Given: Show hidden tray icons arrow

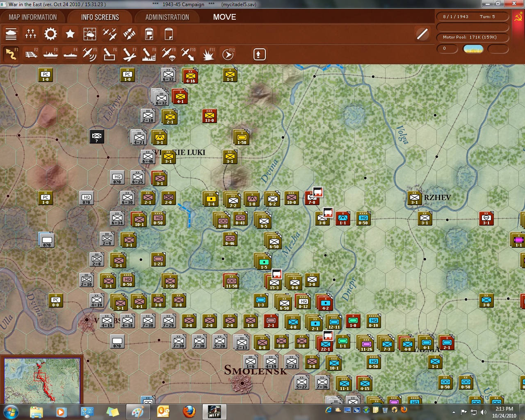Looking at the screenshot, I should click(x=454, y=412).
